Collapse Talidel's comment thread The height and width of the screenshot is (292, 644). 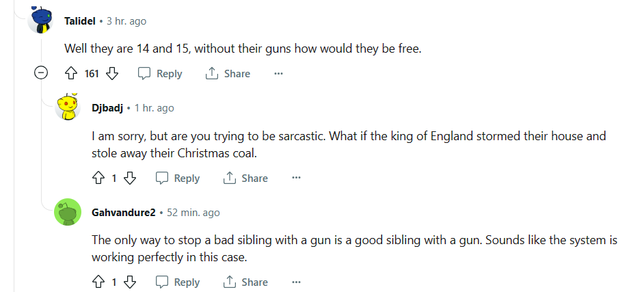coord(40,73)
